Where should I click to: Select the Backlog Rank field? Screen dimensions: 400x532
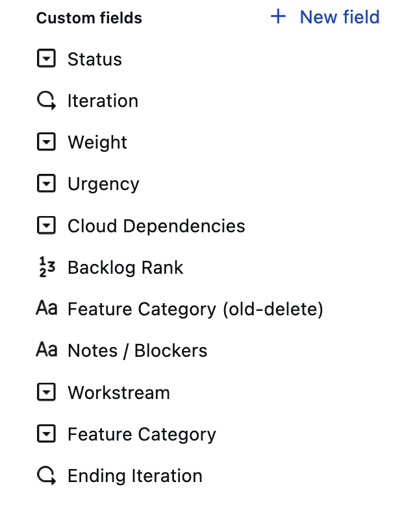point(125,267)
